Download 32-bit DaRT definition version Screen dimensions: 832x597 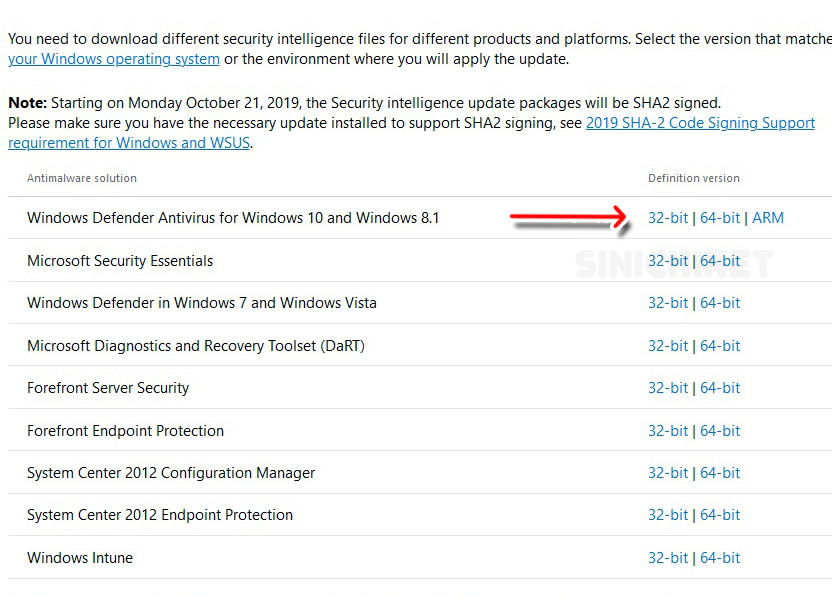[668, 345]
